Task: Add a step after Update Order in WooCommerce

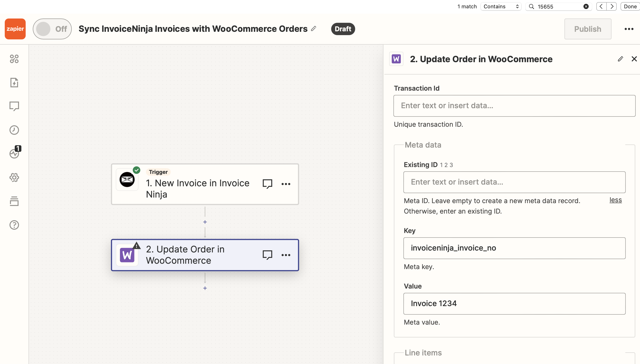Action: tap(205, 288)
